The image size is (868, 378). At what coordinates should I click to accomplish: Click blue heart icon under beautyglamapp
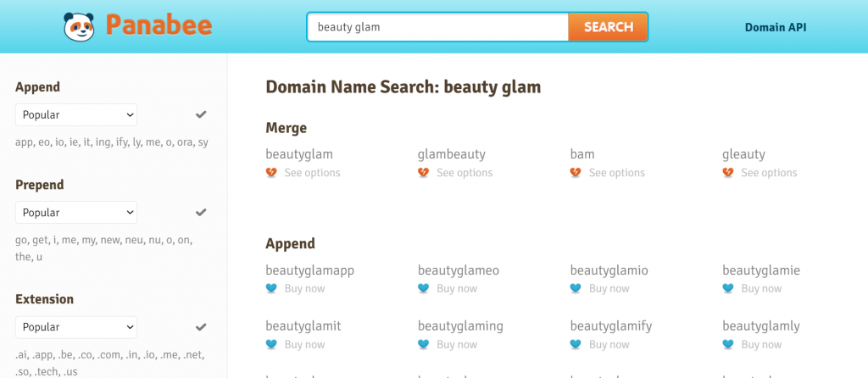[271, 289]
